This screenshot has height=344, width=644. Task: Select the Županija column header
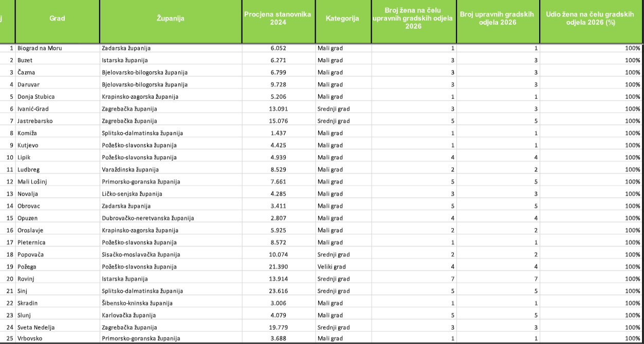pos(170,19)
